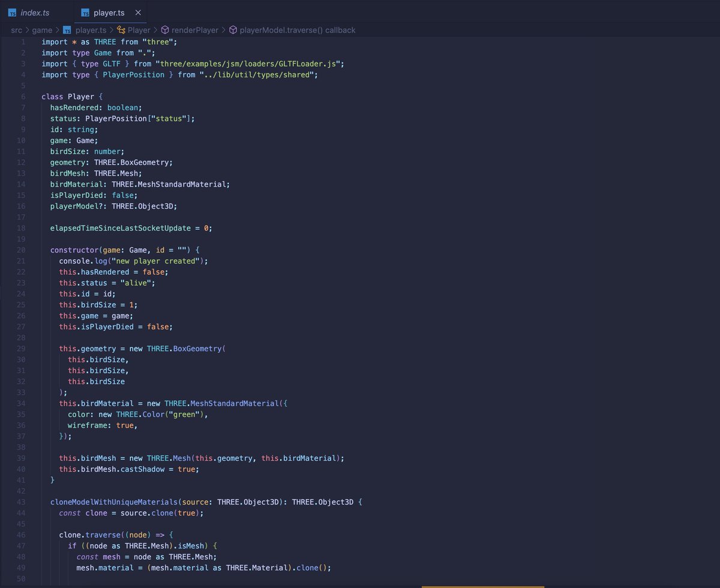The width and height of the screenshot is (720, 588).
Task: Click isMesh in the if condition
Action: coord(188,545)
